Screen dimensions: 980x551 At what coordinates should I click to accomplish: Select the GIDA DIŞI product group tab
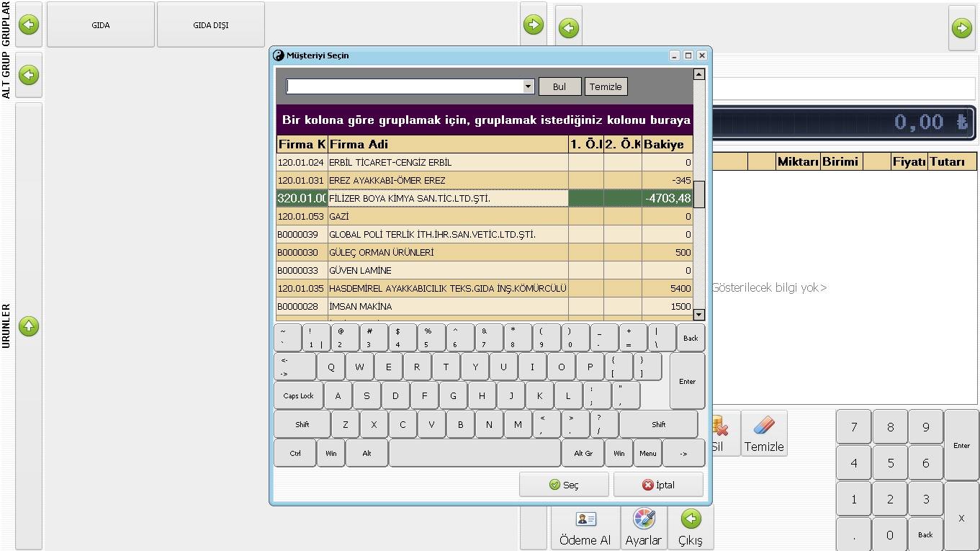[211, 24]
